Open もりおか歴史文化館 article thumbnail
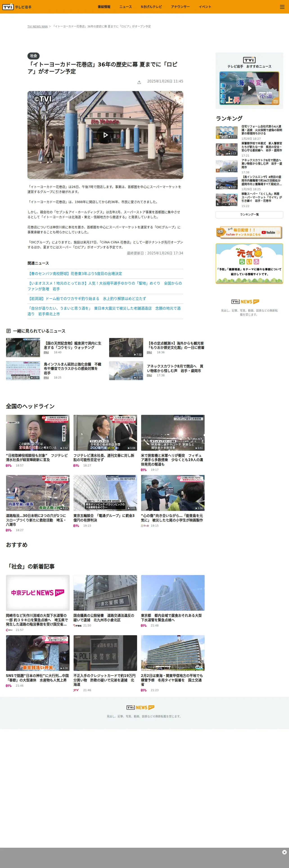 (126, 347)
